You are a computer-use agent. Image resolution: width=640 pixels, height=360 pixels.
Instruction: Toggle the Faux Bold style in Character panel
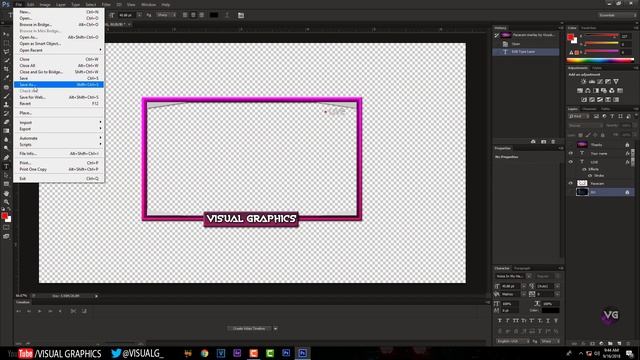click(500, 321)
